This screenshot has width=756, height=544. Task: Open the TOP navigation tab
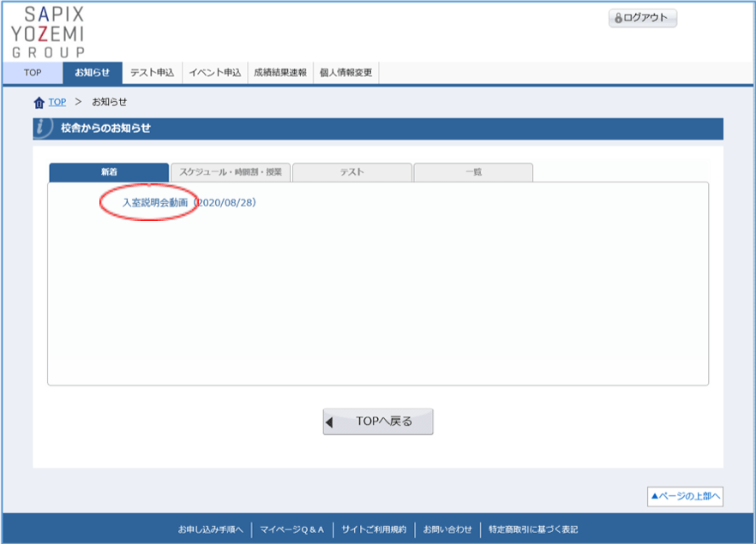coord(33,73)
